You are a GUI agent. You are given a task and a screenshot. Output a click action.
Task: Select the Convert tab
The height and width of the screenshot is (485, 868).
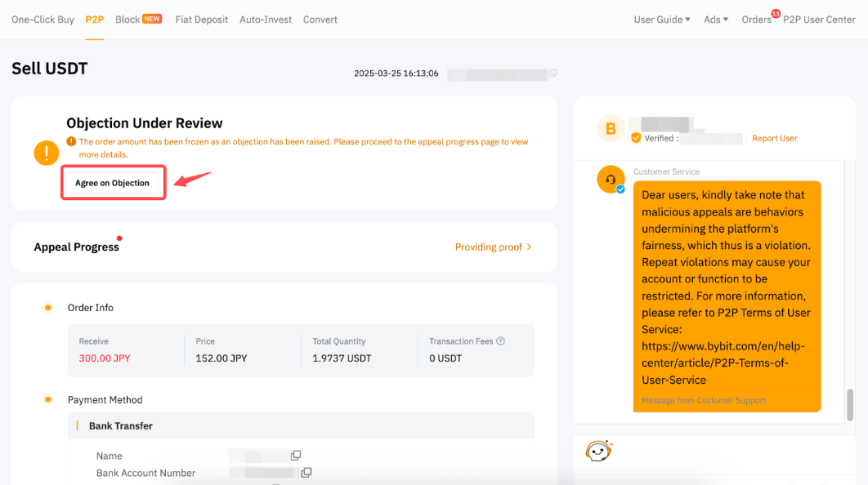point(320,20)
